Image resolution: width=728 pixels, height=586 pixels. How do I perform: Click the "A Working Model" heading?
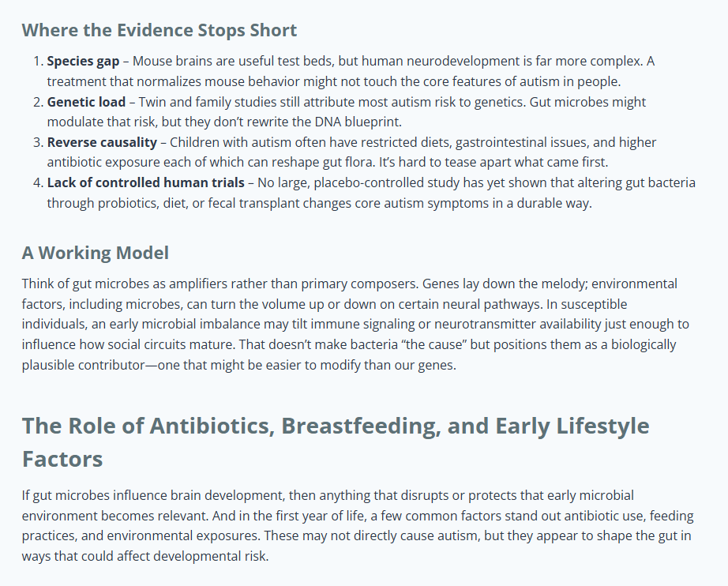pyautogui.click(x=95, y=253)
